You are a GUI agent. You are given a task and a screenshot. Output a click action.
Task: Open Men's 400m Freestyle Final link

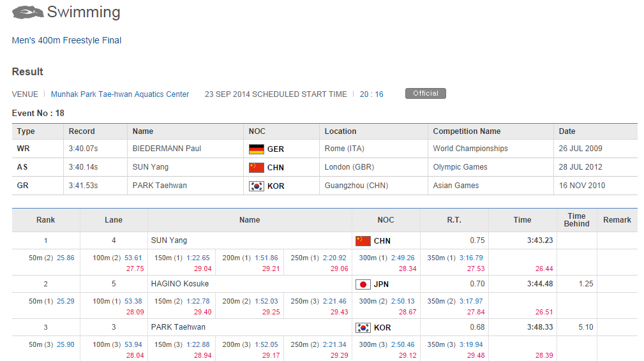[66, 40]
